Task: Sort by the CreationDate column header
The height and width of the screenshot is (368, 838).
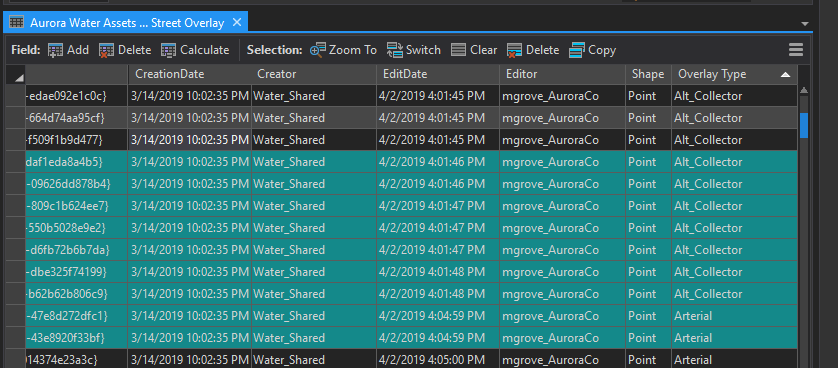Action: (x=189, y=75)
